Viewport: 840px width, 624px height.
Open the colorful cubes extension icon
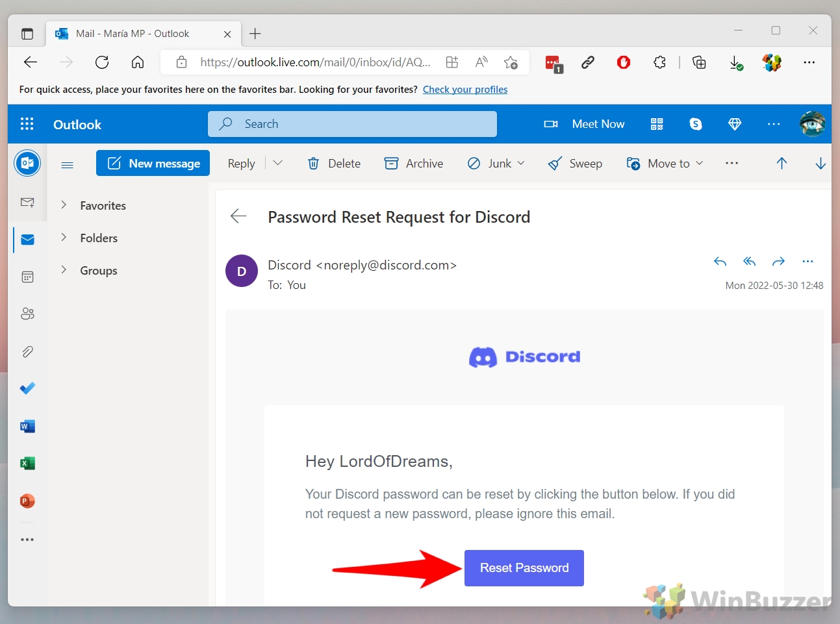pos(772,62)
